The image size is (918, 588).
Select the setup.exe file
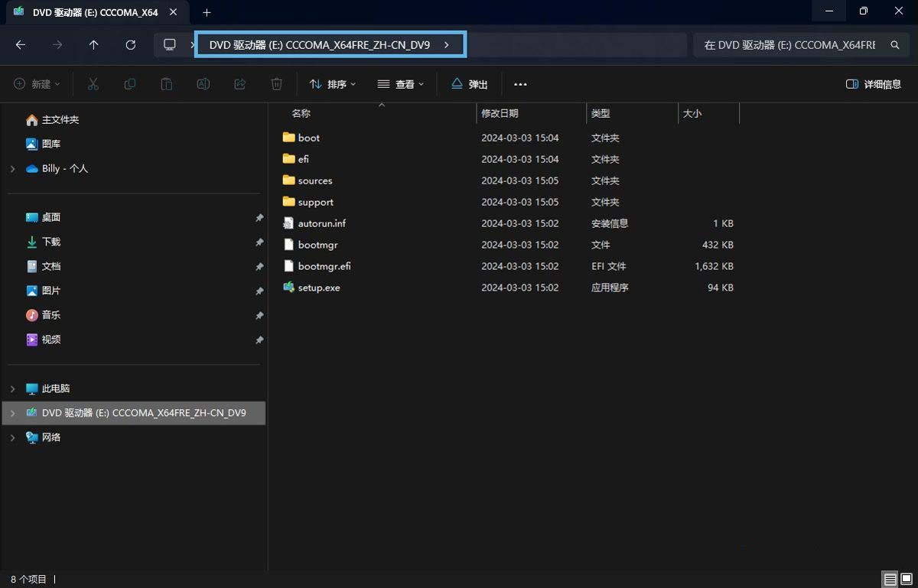[319, 288]
